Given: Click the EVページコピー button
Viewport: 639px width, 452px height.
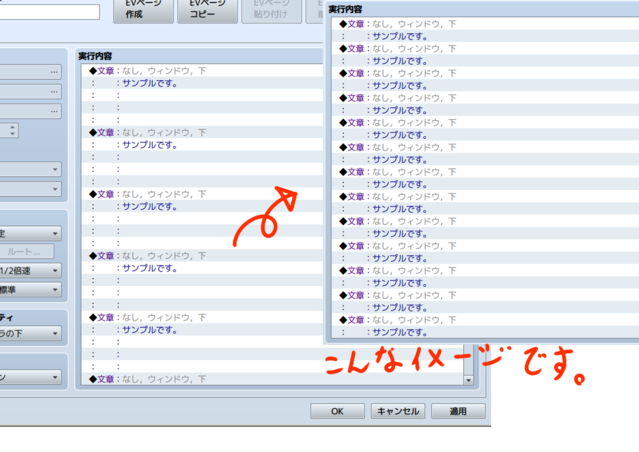Looking at the screenshot, I should click(207, 11).
